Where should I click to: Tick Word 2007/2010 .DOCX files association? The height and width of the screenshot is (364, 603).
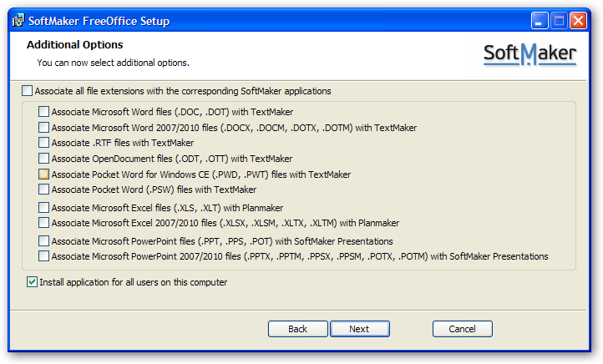click(x=43, y=127)
